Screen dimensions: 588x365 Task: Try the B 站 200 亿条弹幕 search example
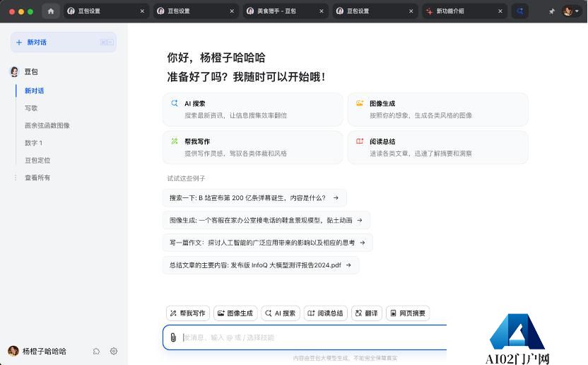[x=254, y=198]
